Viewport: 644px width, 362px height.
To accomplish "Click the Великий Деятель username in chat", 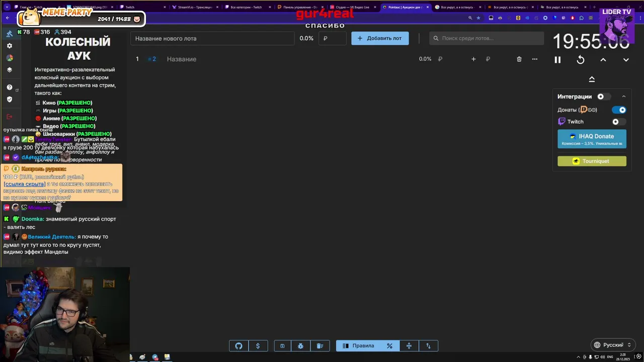I will (x=52, y=237).
